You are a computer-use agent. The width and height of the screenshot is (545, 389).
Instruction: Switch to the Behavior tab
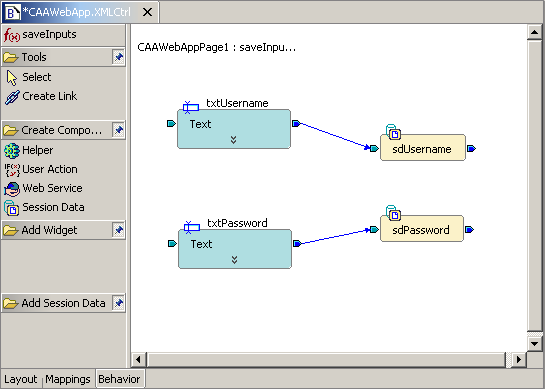pos(119,379)
